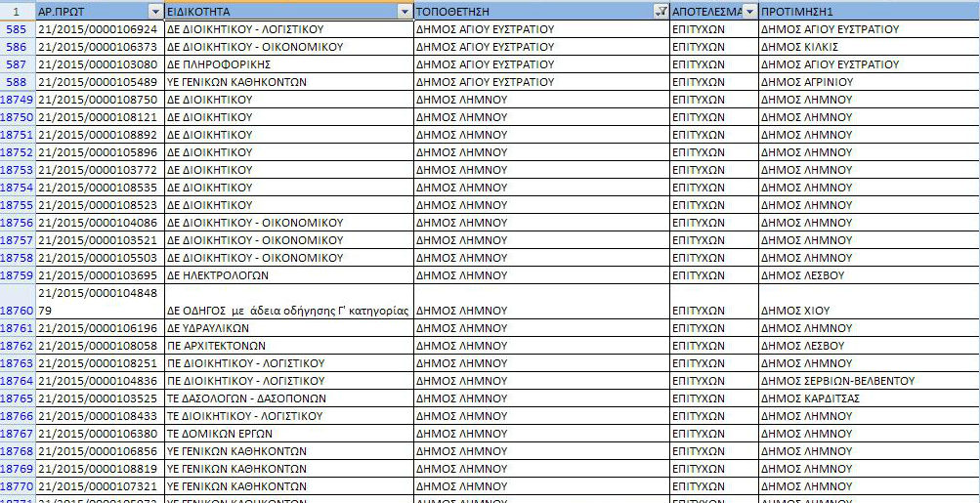The height and width of the screenshot is (503, 980).
Task: Select the ΠΡΟΤΙΜΗΣΗ1 header cell
Action: 868,11
